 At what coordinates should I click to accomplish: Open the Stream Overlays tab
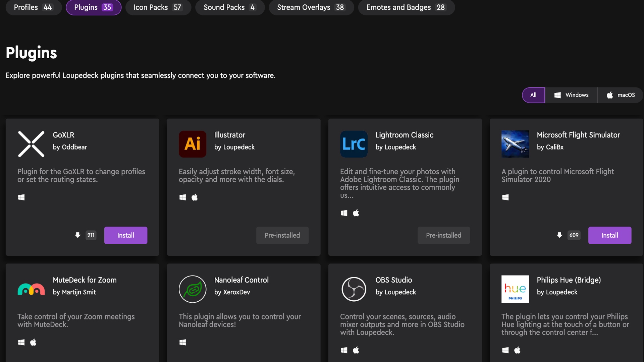pos(311,7)
